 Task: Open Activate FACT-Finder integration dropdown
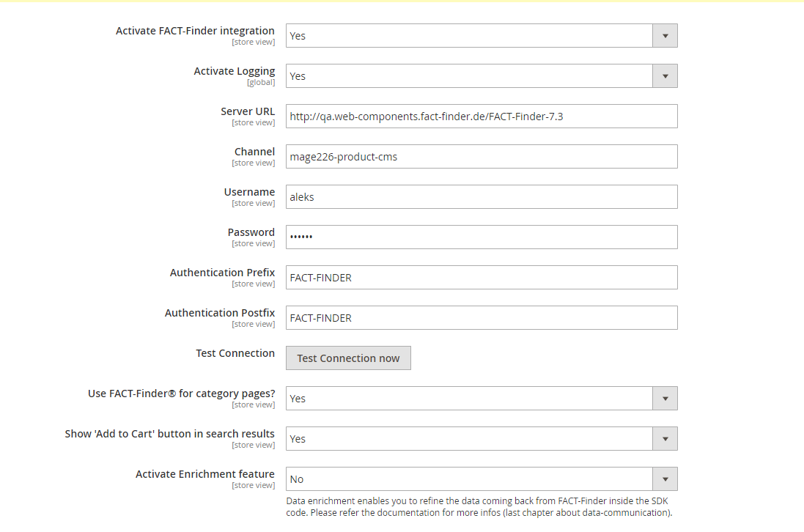(482, 35)
